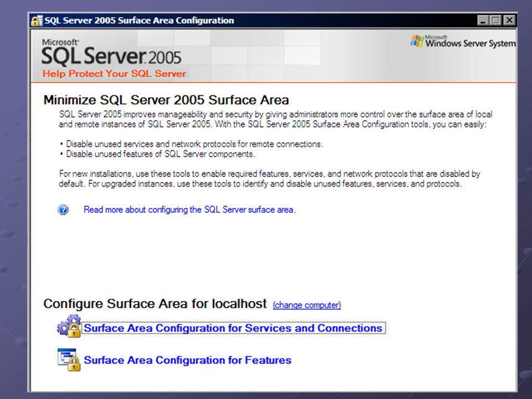Screen dimensions: 532x399
Task: Click the title bar padlock application icon
Action: [37, 21]
